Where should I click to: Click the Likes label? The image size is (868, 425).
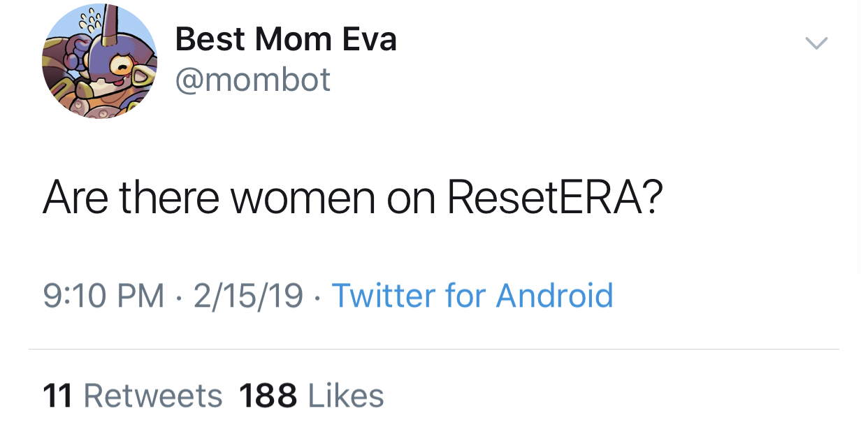pyautogui.click(x=347, y=396)
